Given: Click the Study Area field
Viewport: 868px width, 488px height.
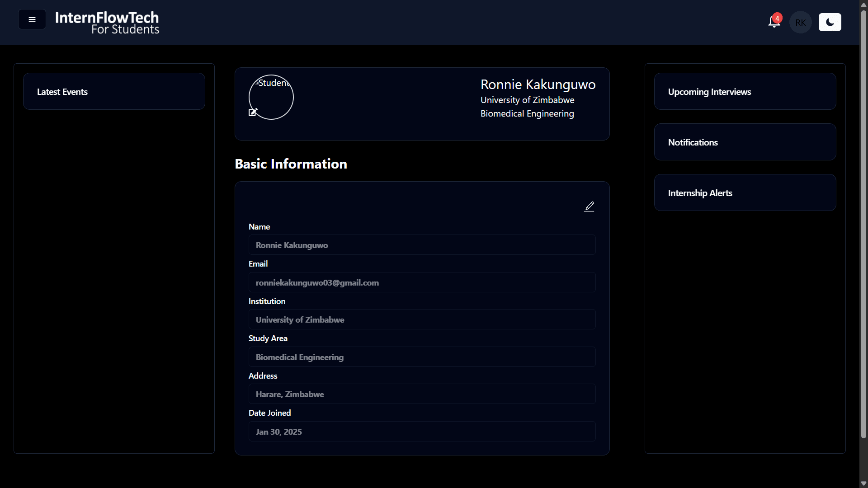Looking at the screenshot, I should (422, 357).
